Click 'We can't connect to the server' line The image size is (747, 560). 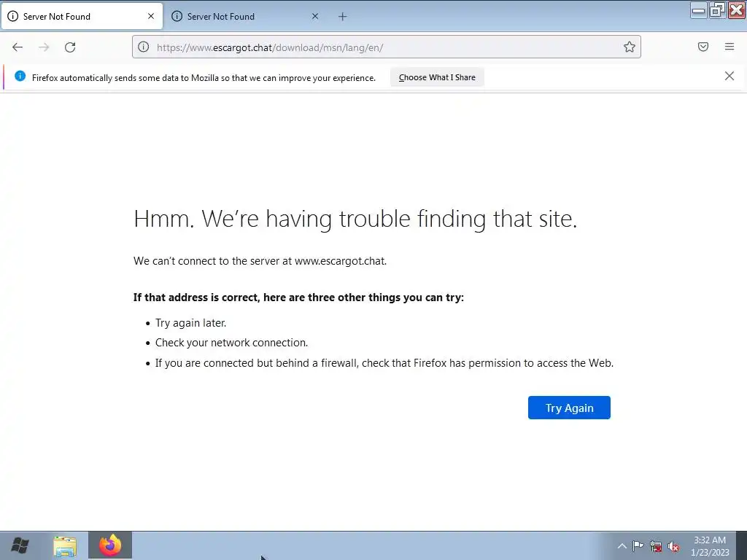click(260, 261)
